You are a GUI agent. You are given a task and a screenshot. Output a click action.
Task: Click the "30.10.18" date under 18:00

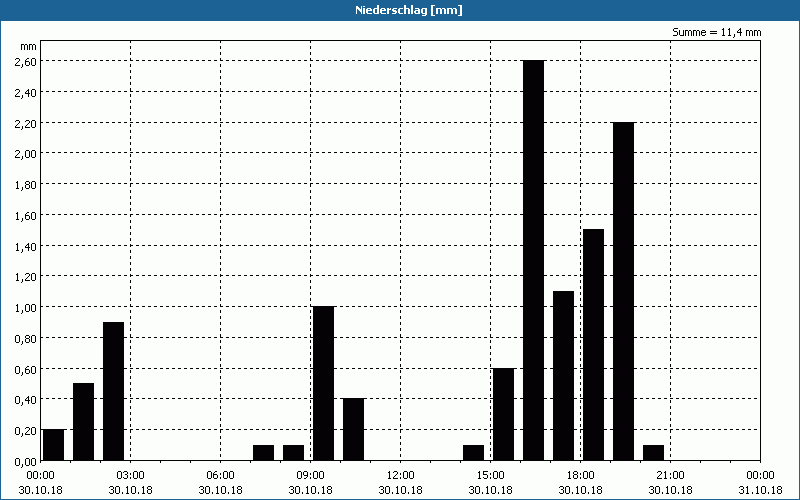[581, 490]
